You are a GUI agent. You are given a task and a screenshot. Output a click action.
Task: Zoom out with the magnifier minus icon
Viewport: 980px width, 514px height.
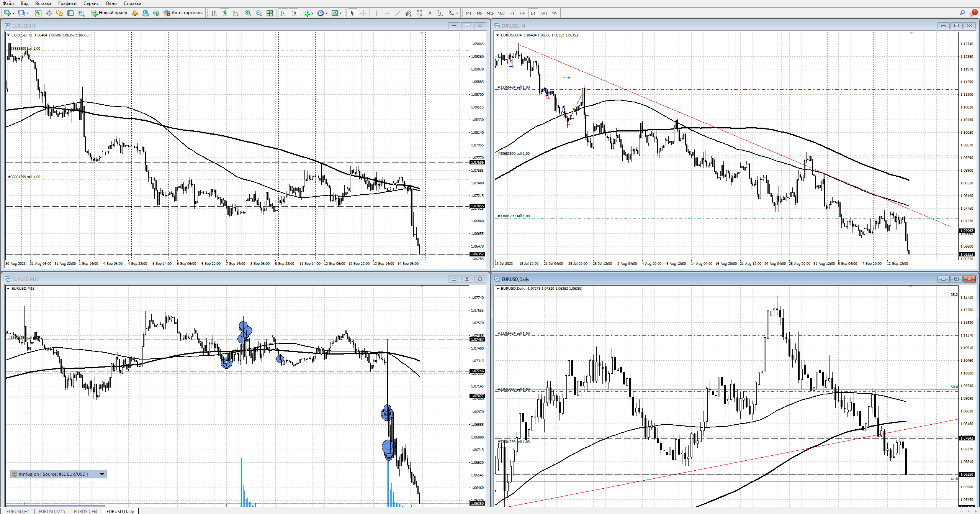pyautogui.click(x=258, y=13)
